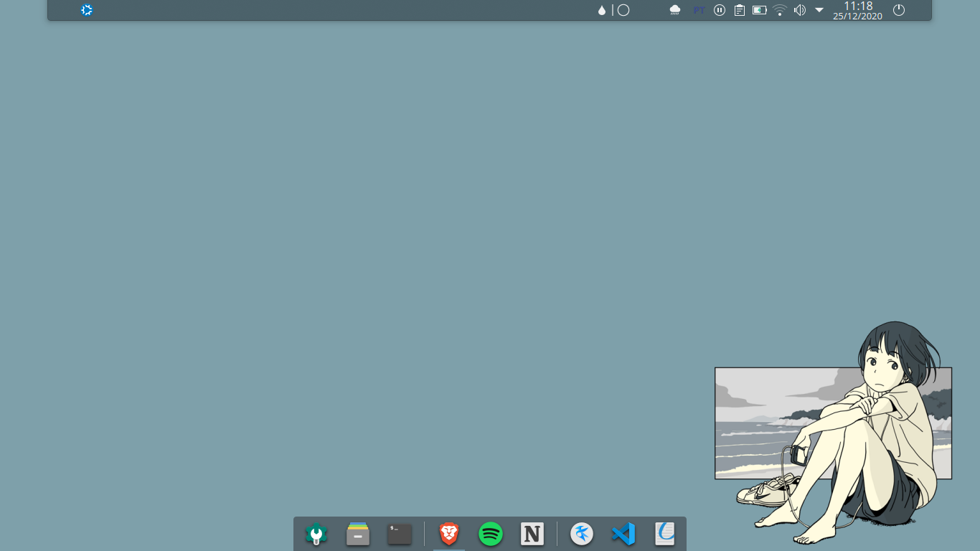Open Visual Studio Code from the dock
This screenshot has width=980, height=551.
tap(623, 534)
